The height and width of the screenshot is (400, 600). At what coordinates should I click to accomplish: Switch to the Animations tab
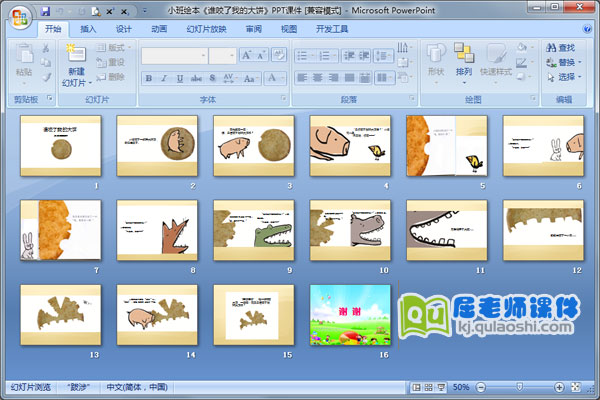pyautogui.click(x=159, y=29)
